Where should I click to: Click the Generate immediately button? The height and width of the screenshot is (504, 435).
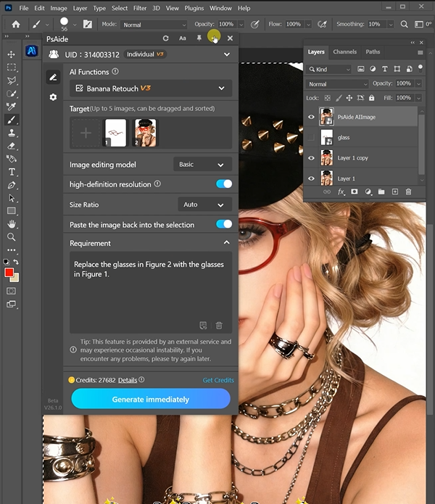[151, 400]
